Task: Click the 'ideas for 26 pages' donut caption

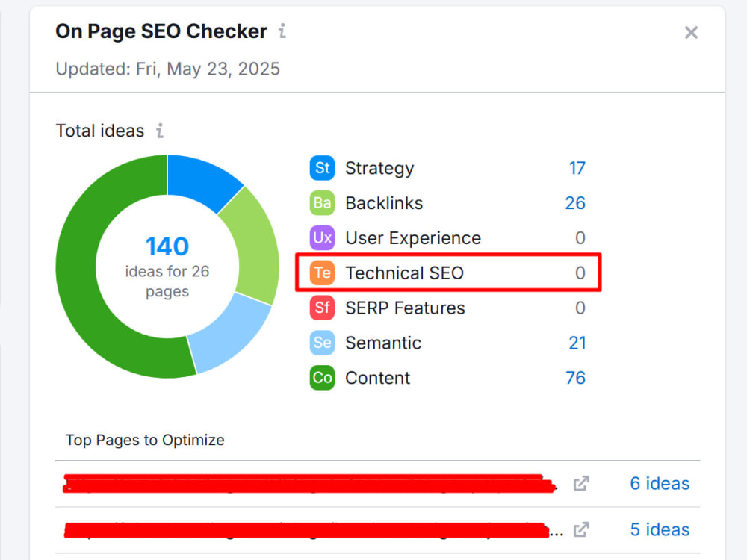Action: [x=167, y=281]
